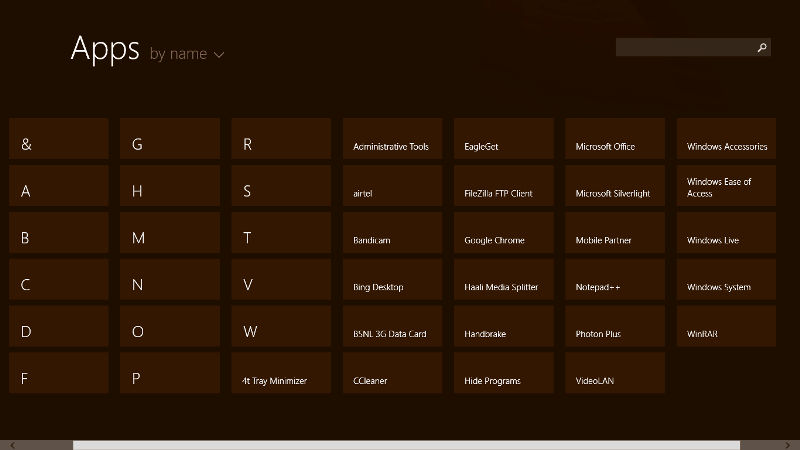Viewport: 800px width, 450px height.
Task: Open the 4t Tray Minimizer group
Action: [x=281, y=373]
